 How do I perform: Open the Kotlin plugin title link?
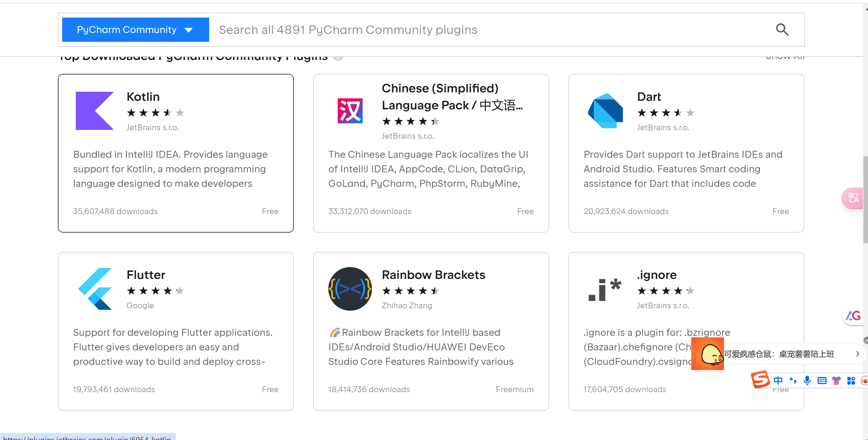143,97
